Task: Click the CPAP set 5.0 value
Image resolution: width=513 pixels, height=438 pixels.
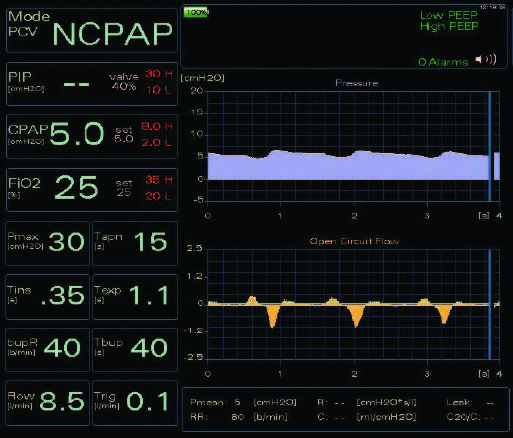Action: [124, 134]
